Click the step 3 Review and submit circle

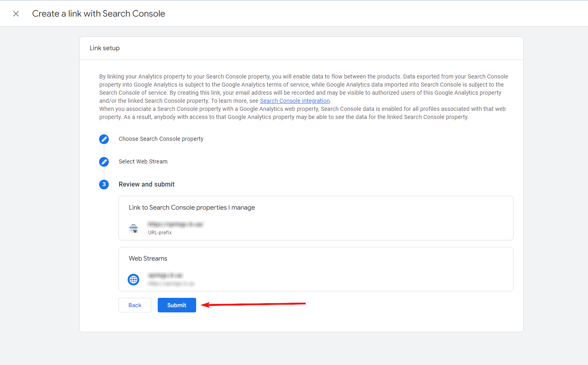pos(104,185)
